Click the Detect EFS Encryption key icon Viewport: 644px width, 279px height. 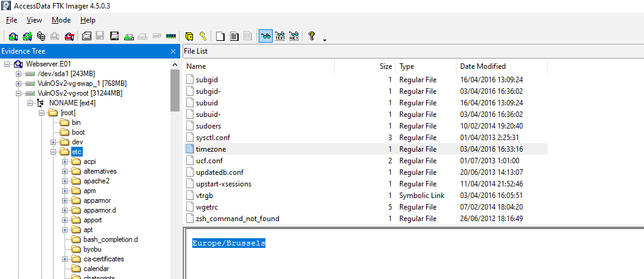click(x=203, y=37)
